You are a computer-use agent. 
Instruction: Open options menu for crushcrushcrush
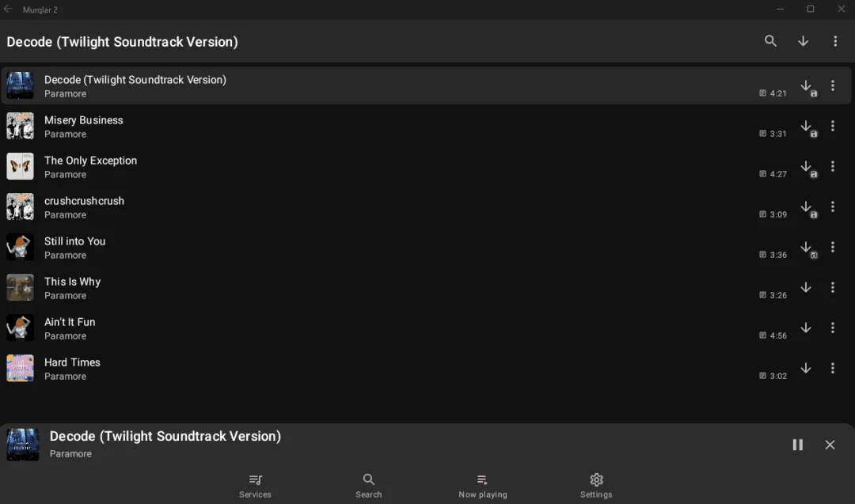[x=832, y=207]
